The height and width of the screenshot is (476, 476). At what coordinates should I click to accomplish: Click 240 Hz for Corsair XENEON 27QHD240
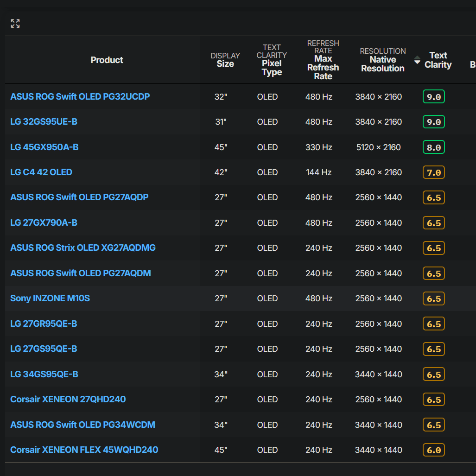point(319,400)
